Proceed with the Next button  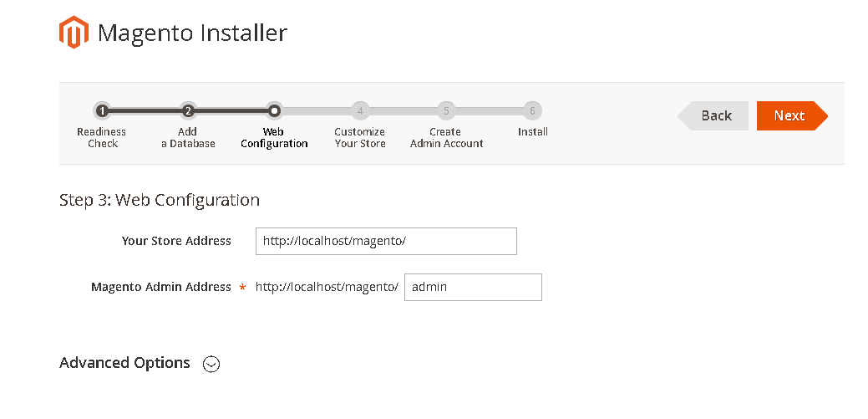point(792,116)
